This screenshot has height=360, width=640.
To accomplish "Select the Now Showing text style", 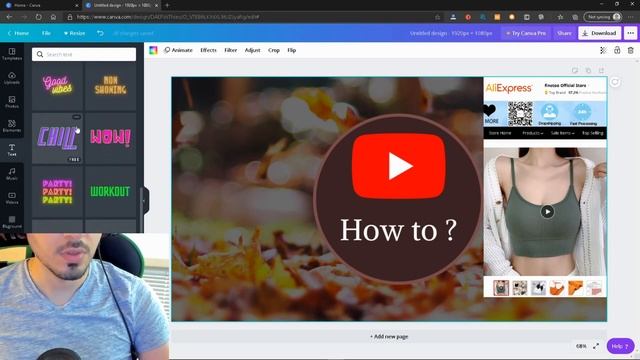I will [111, 85].
